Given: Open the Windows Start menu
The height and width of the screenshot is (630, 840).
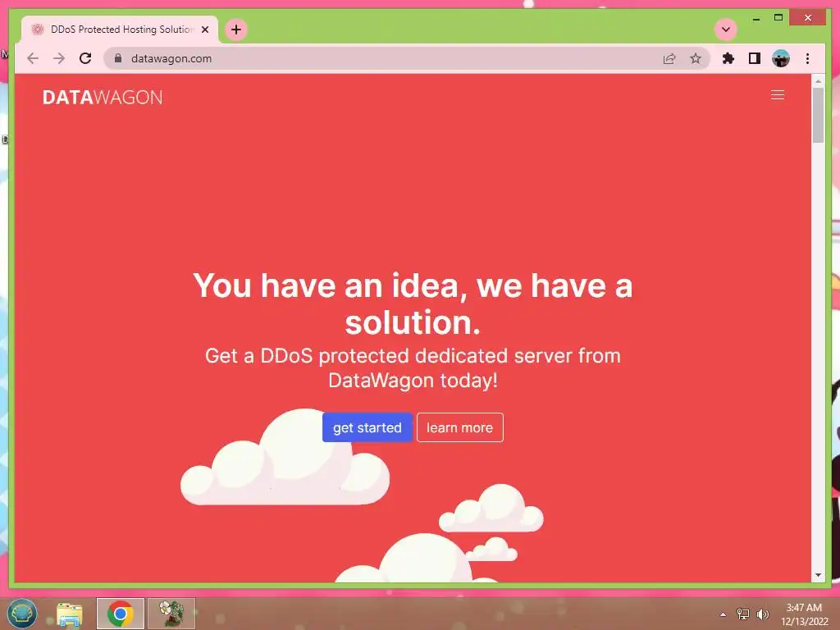Looking at the screenshot, I should 22,614.
